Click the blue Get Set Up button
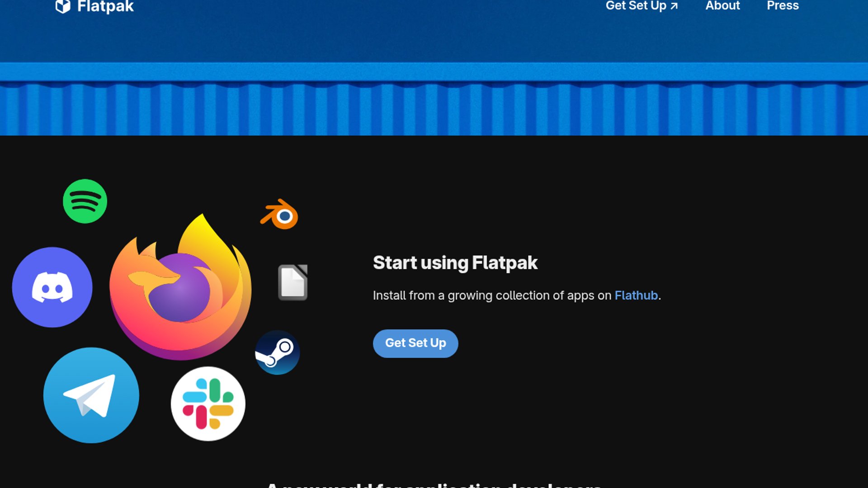868x488 pixels. tap(415, 343)
